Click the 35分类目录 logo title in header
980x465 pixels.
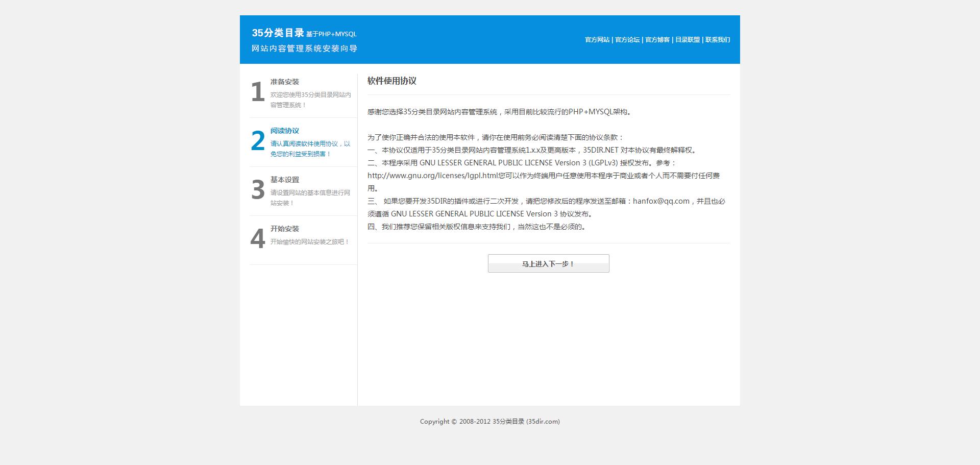click(x=278, y=33)
